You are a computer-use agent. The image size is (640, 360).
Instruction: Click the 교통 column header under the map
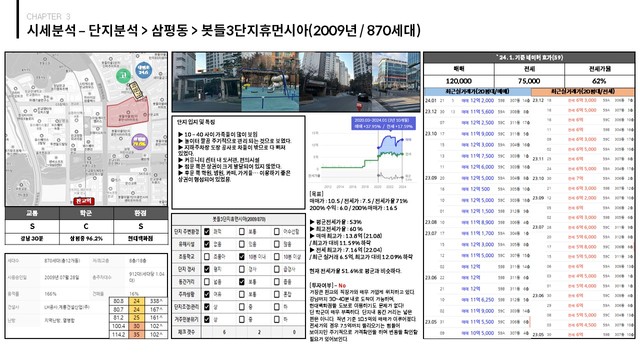tap(32, 213)
